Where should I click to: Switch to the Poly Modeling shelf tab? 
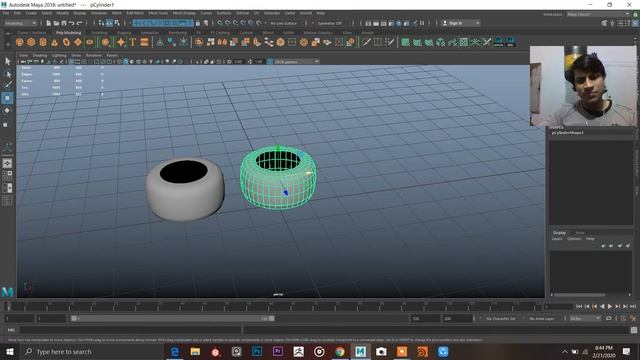69,33
